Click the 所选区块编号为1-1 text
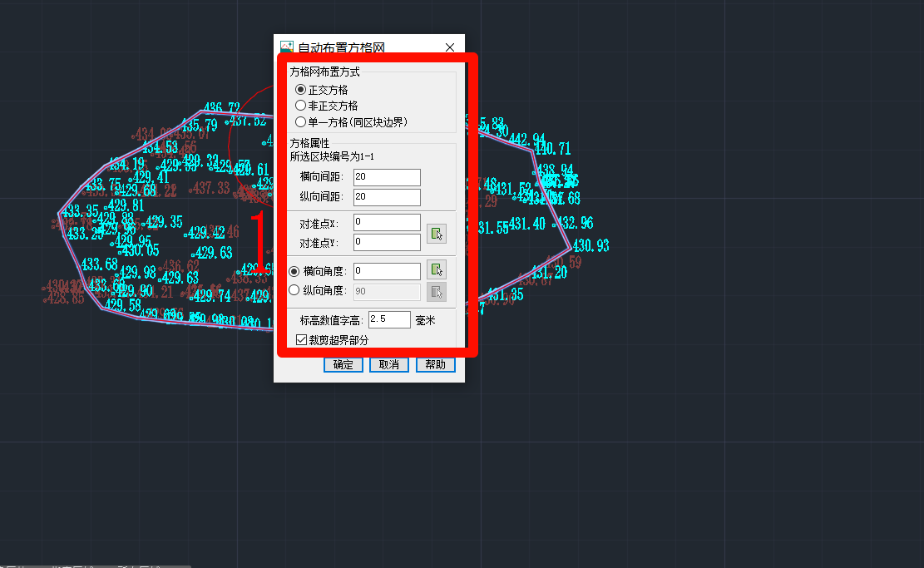 (332, 156)
